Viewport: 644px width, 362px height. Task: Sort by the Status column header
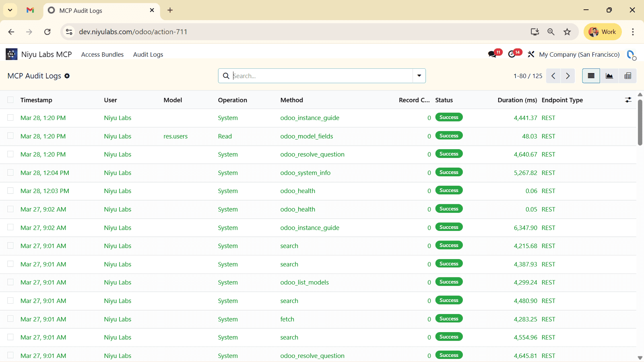pos(444,100)
